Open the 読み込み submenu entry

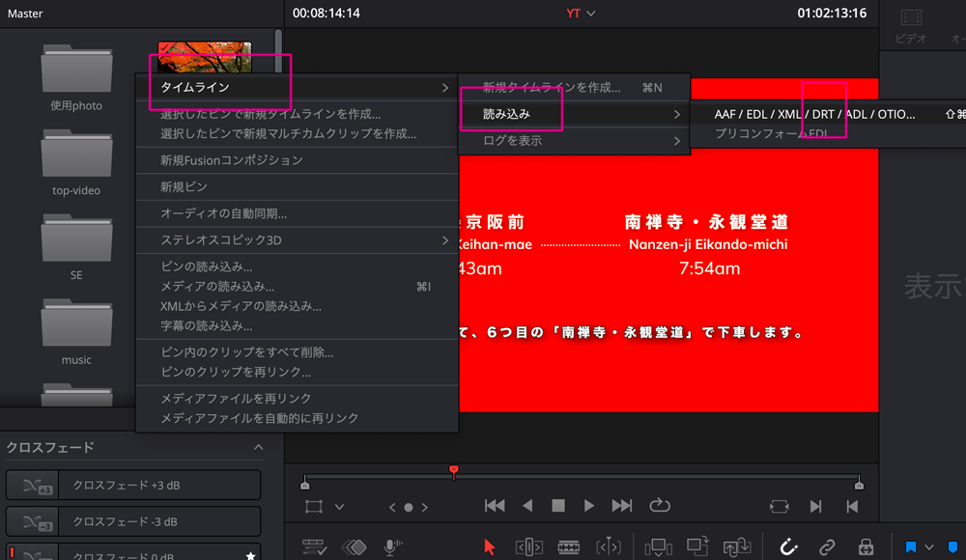pos(512,113)
